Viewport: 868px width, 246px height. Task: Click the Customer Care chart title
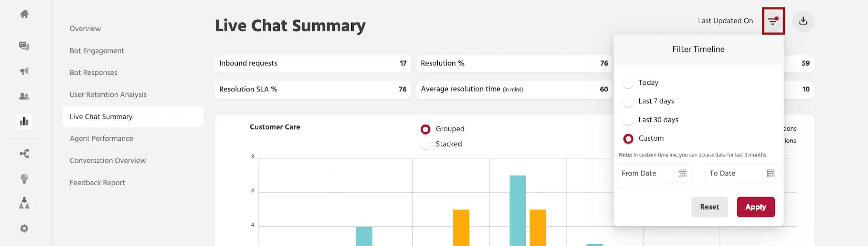tap(275, 127)
